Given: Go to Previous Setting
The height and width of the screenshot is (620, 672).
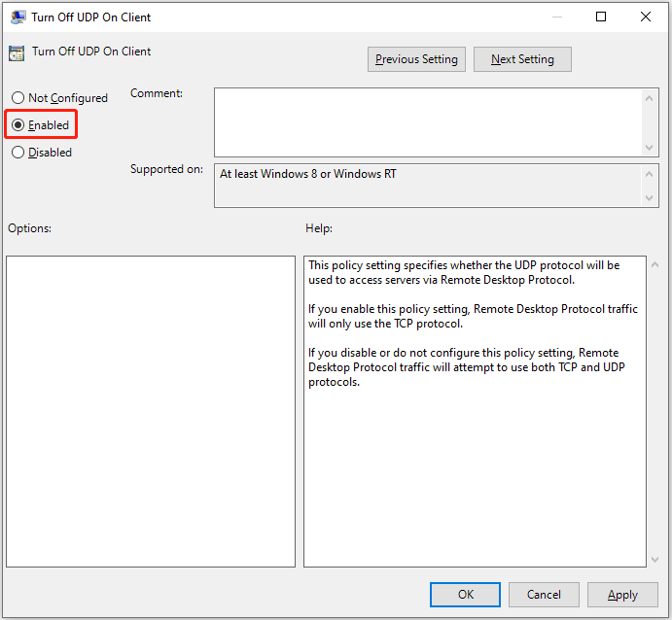Looking at the screenshot, I should coord(416,59).
